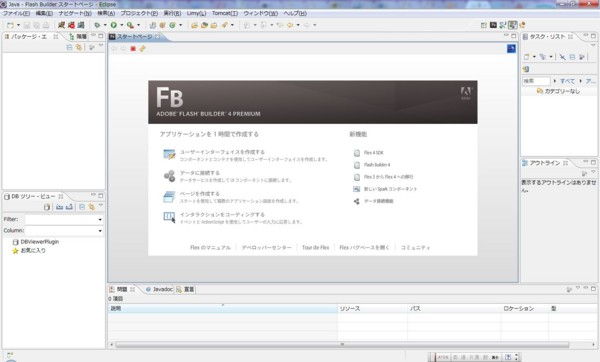Click the Code Interactions icon

point(169,217)
